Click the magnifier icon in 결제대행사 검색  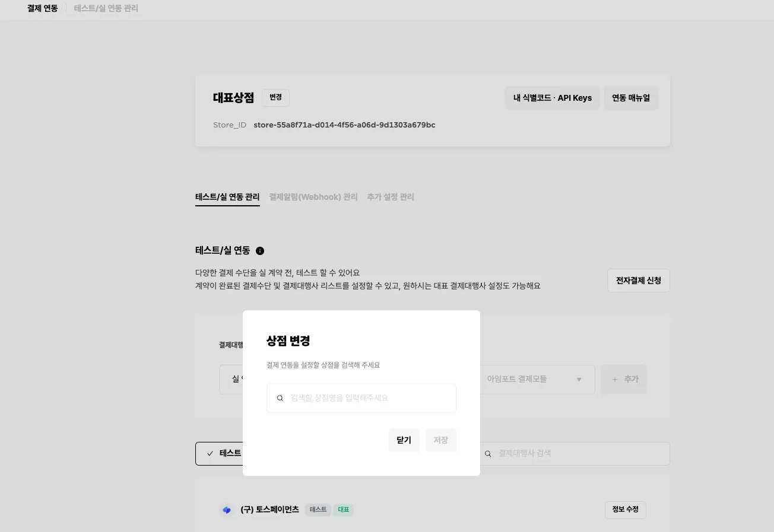click(x=488, y=454)
